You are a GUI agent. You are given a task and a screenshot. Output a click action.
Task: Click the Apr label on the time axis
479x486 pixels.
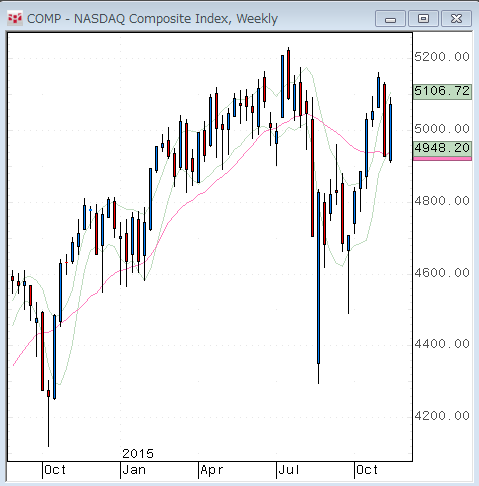[x=212, y=470]
